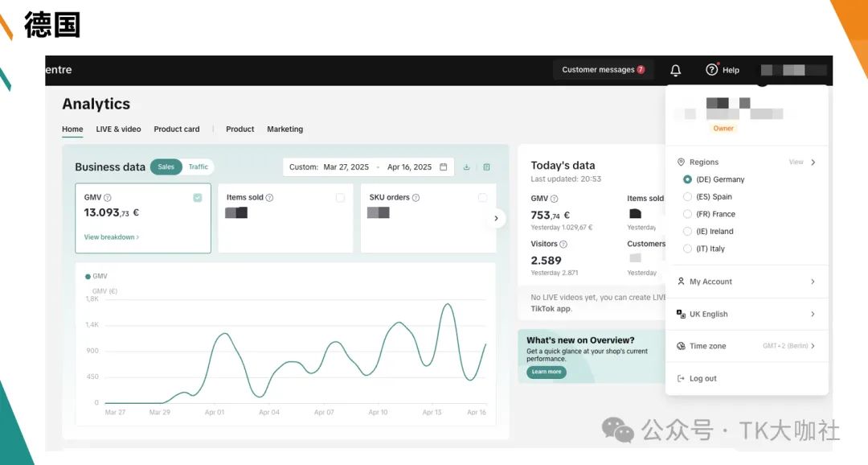The image size is (868, 465).
Task: Open the notifications bell
Action: 675,70
